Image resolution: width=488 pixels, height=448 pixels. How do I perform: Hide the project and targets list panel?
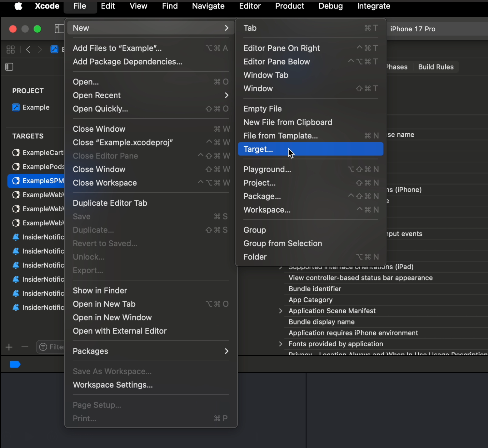tap(9, 67)
